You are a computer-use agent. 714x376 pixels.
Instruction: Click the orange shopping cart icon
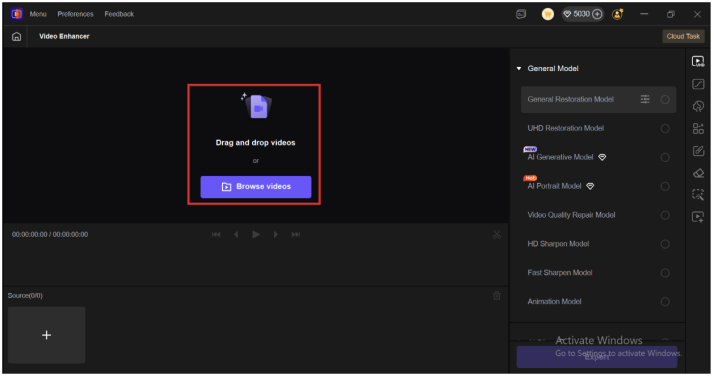(x=547, y=14)
